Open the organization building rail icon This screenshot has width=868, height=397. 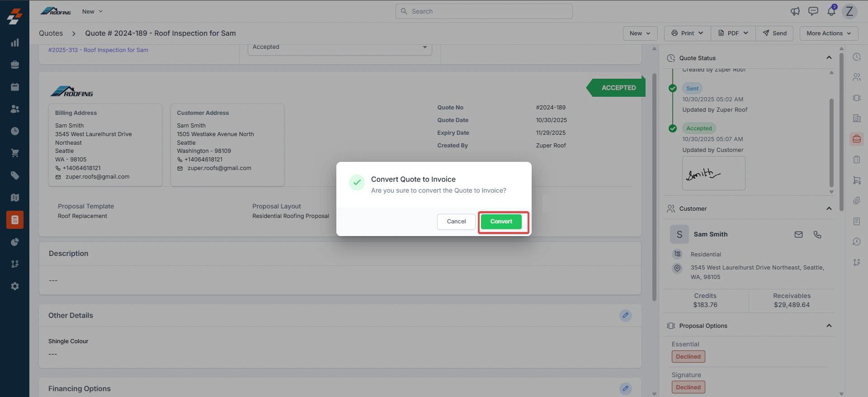pyautogui.click(x=857, y=118)
